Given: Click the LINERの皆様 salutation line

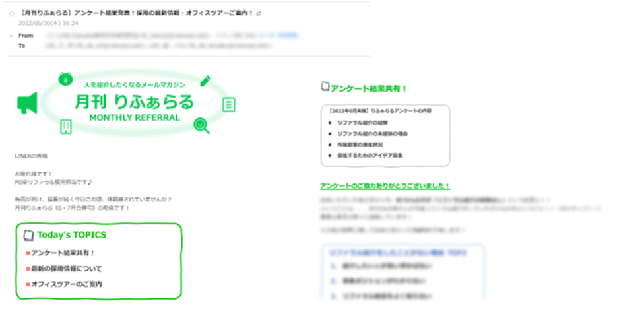Looking at the screenshot, I should (x=31, y=156).
